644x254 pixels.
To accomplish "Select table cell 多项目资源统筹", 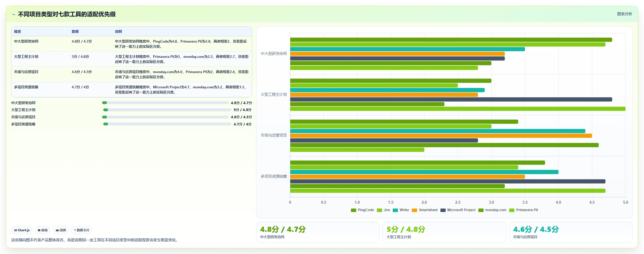I will click(x=26, y=87).
